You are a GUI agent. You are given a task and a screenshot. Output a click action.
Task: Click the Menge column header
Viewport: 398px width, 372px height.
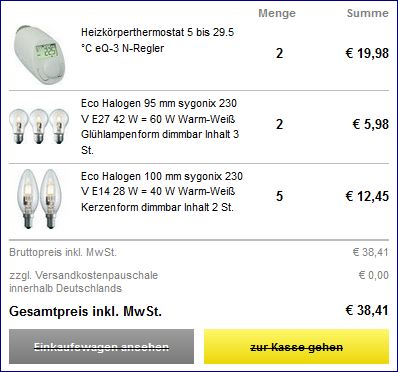pyautogui.click(x=277, y=13)
